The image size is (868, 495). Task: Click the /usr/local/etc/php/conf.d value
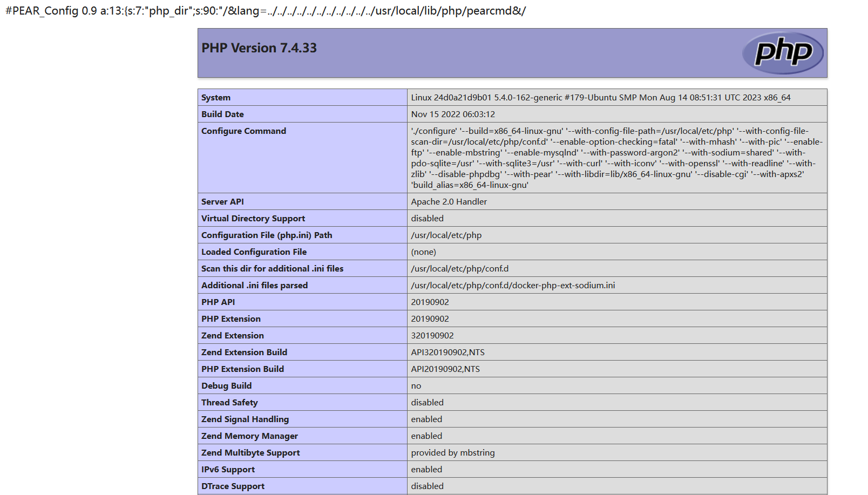459,269
